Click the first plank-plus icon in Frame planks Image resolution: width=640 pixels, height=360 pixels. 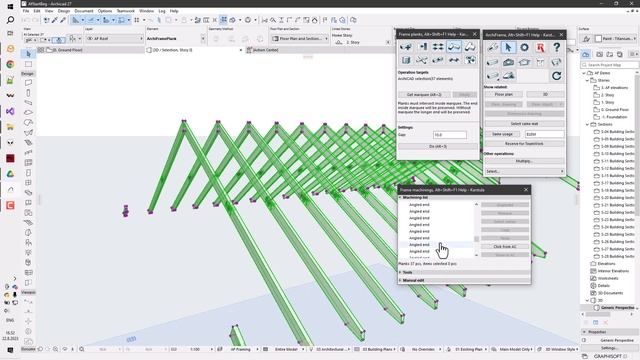(x=406, y=47)
